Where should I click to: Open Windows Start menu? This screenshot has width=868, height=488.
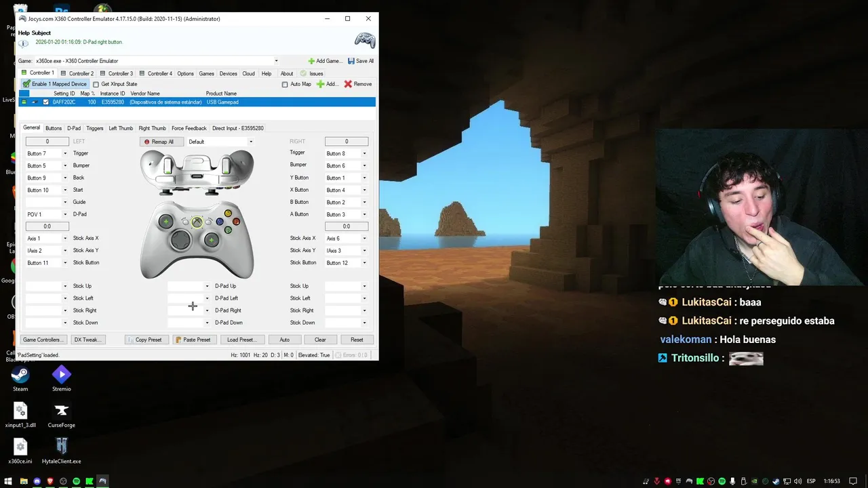(8, 481)
